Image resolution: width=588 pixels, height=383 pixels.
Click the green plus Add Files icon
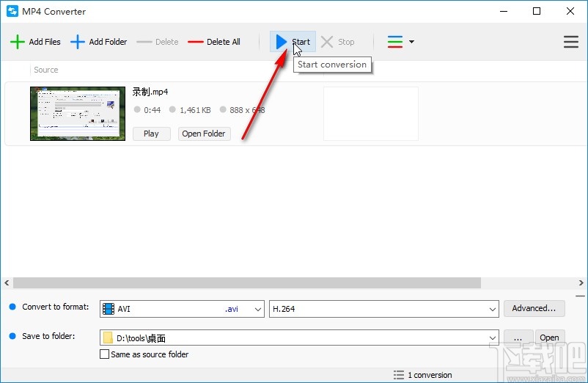coord(18,42)
